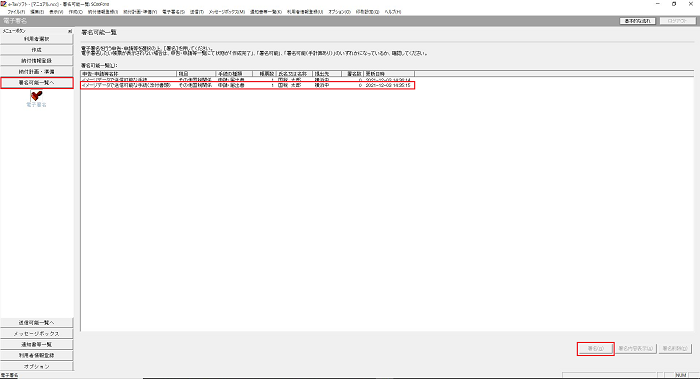This screenshot has width=700, height=379.
Task: Open the ファイル(F) menu
Action: point(16,12)
